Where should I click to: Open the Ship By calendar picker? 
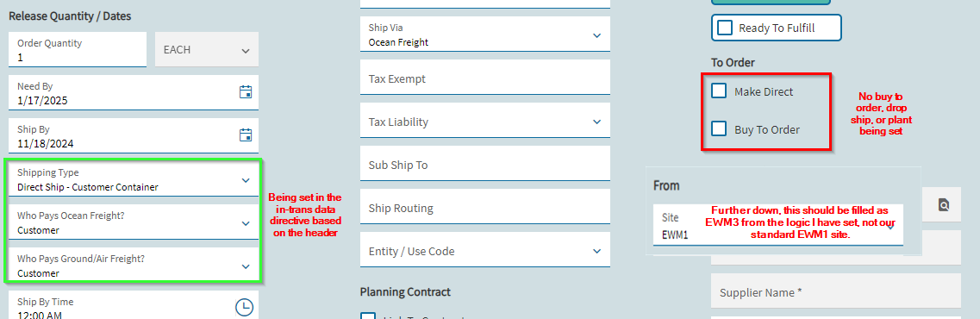[246, 135]
